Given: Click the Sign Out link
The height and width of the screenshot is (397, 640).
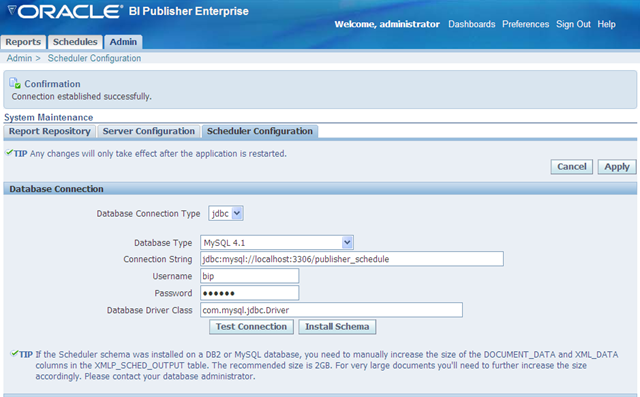Looking at the screenshot, I should pyautogui.click(x=573, y=24).
